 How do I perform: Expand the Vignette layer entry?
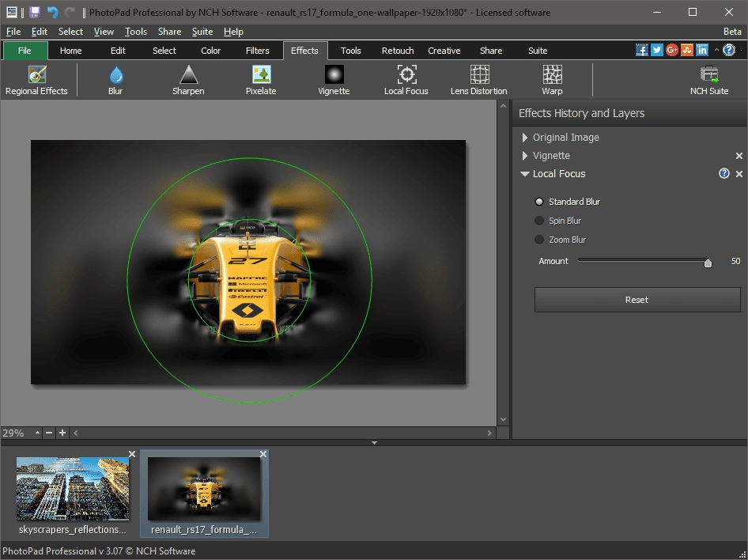tap(525, 156)
